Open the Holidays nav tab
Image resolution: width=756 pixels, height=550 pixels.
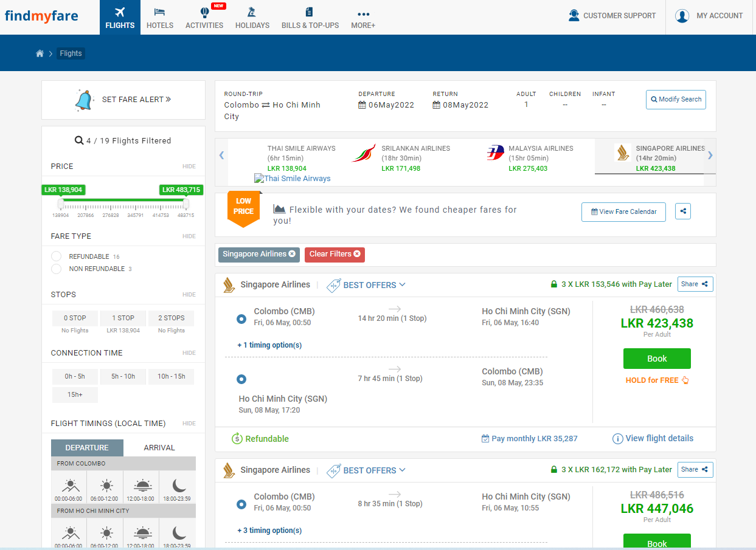click(252, 17)
